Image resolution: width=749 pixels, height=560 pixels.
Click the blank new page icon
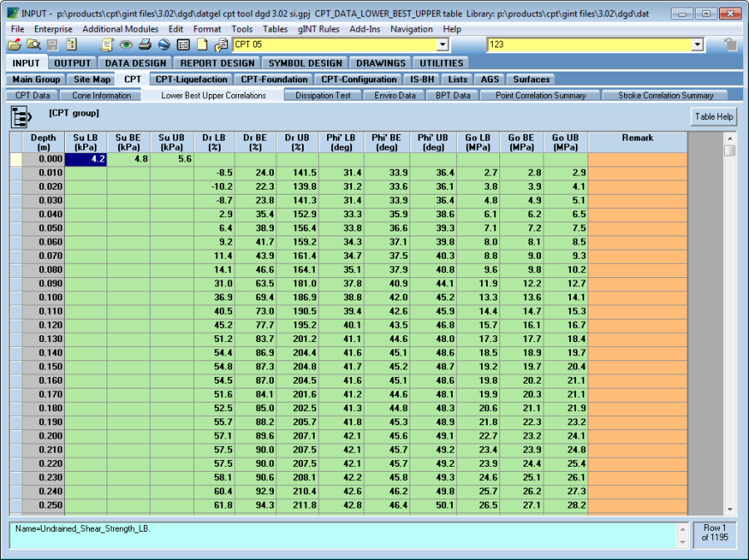click(x=202, y=45)
